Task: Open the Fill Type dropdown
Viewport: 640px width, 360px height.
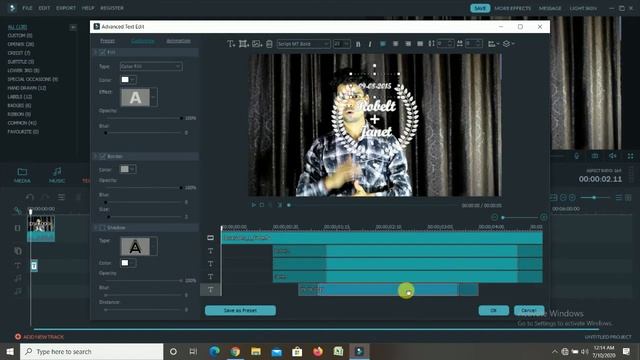Action: tap(151, 67)
